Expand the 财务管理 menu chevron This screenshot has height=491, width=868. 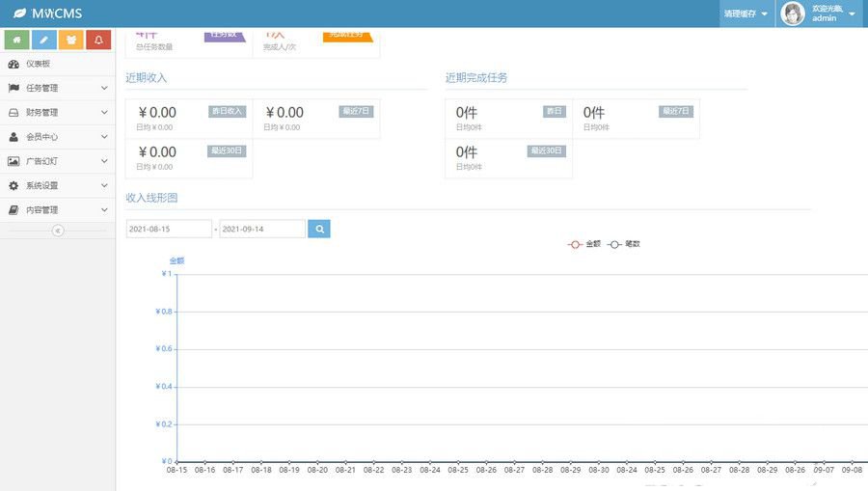104,112
